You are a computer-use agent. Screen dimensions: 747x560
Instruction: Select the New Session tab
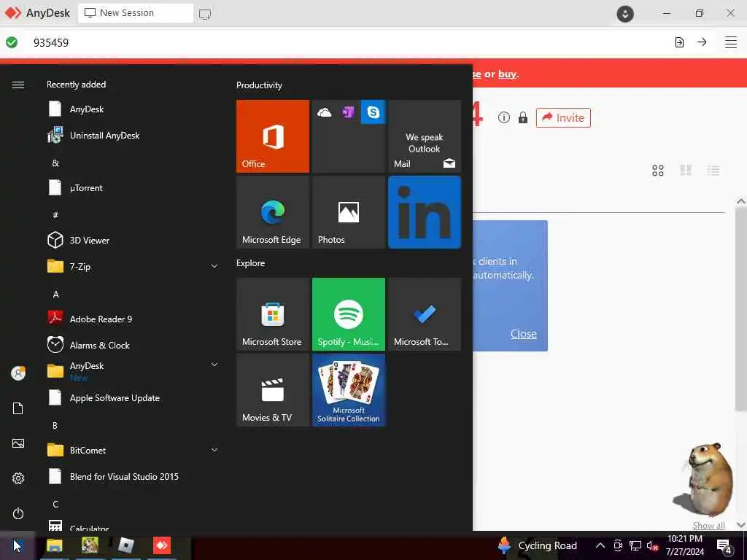[135, 13]
